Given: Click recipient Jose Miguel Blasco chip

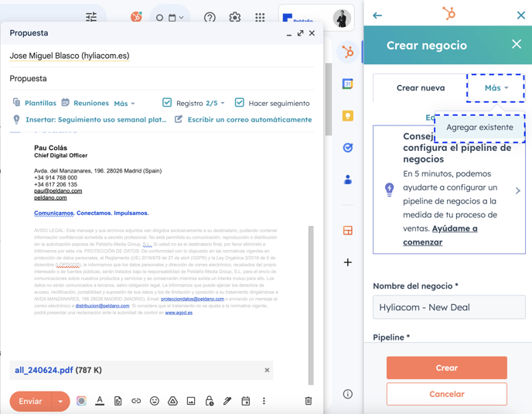Looking at the screenshot, I should coord(70,56).
